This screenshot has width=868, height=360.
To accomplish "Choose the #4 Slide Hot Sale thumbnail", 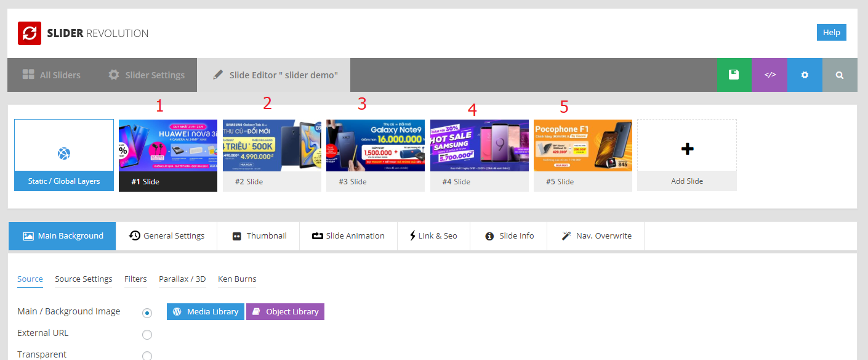I will (x=480, y=155).
